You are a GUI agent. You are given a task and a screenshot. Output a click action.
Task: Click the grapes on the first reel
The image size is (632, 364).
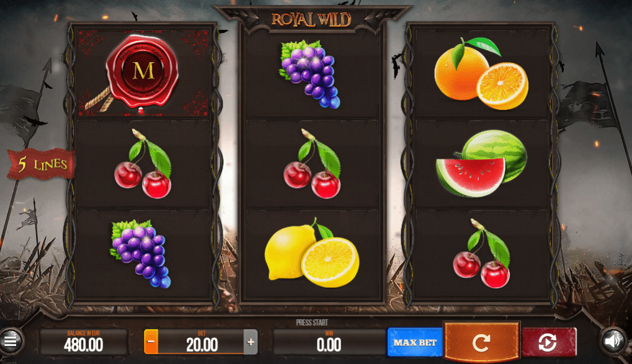[x=141, y=254]
